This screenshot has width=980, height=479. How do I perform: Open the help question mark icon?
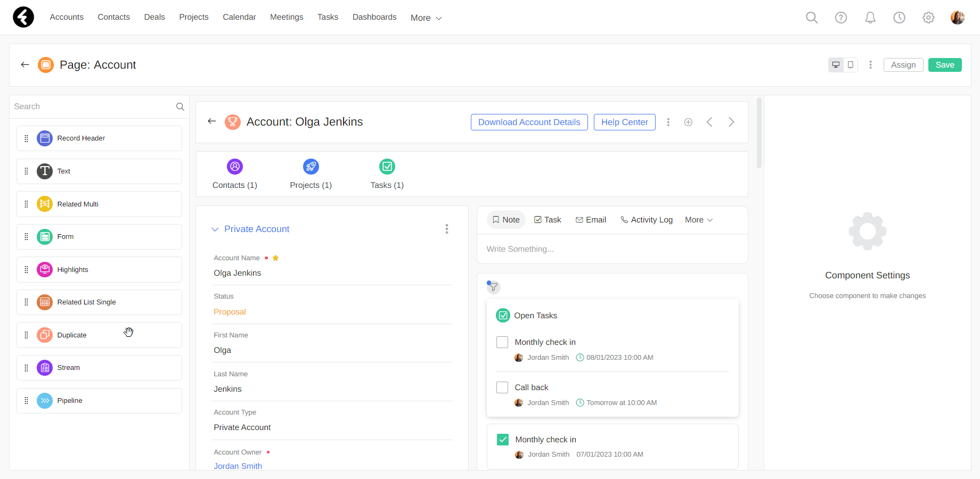(x=841, y=18)
